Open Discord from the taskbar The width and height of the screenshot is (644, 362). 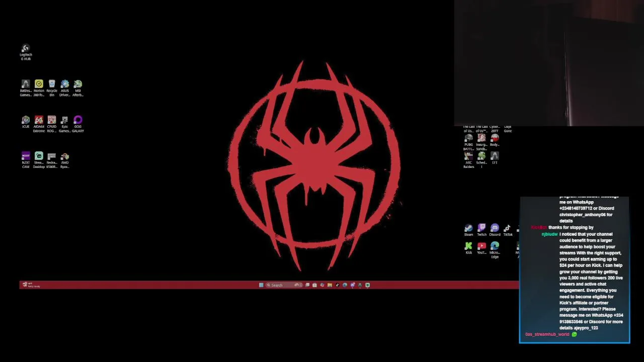[x=352, y=285]
